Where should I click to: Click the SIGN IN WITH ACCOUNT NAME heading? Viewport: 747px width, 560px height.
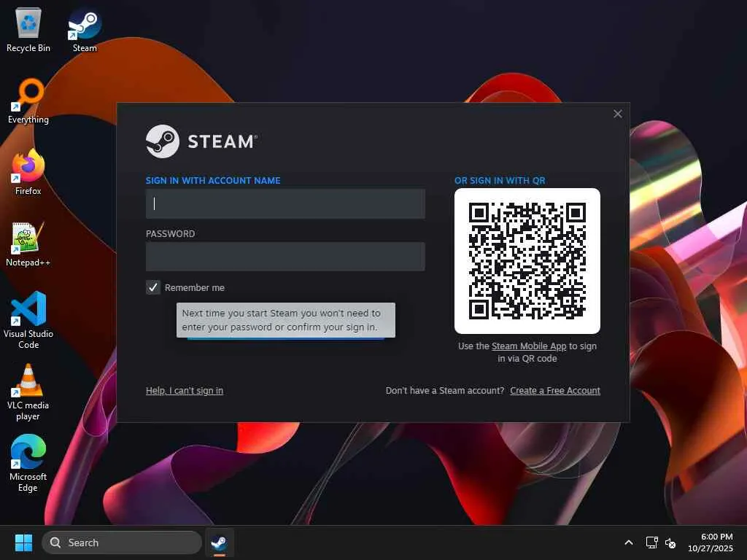[x=213, y=181]
